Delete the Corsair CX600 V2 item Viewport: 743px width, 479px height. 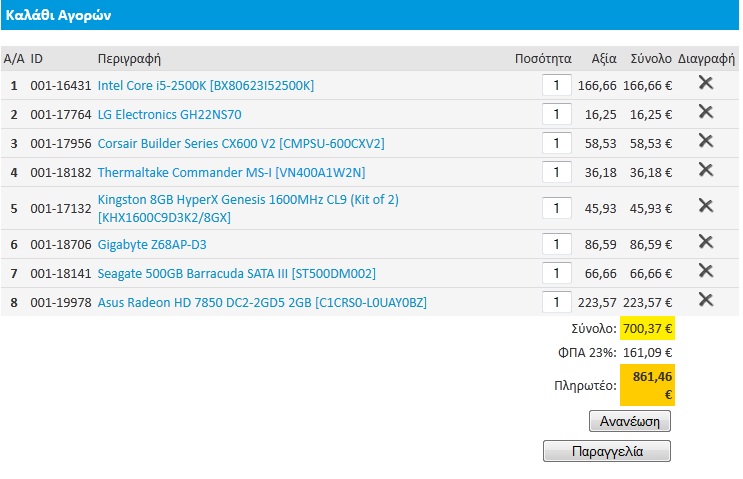click(706, 141)
